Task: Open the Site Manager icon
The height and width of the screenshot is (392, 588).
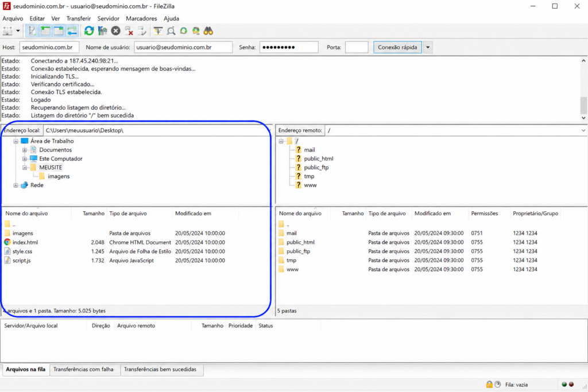Action: (7, 31)
